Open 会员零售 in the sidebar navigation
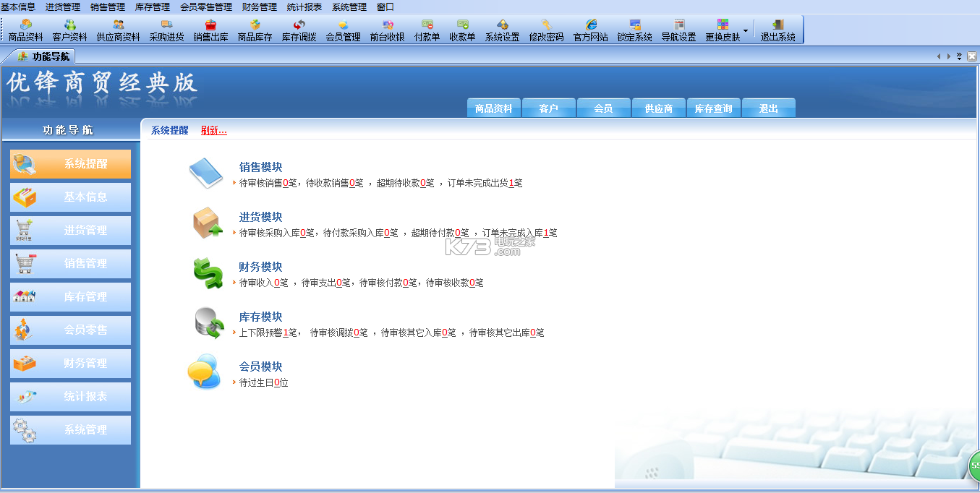Image resolution: width=980 pixels, height=493 pixels. (71, 330)
